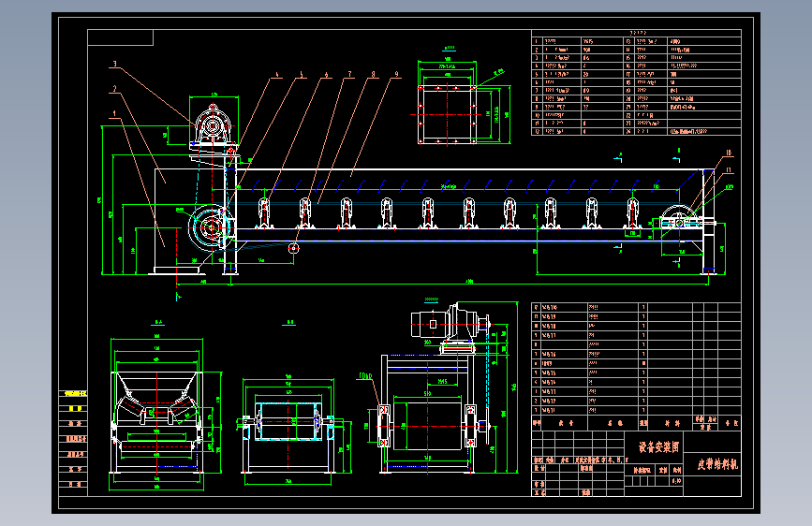Click the square flange detail view with bolt holes
This screenshot has height=526, width=812.
(448, 114)
